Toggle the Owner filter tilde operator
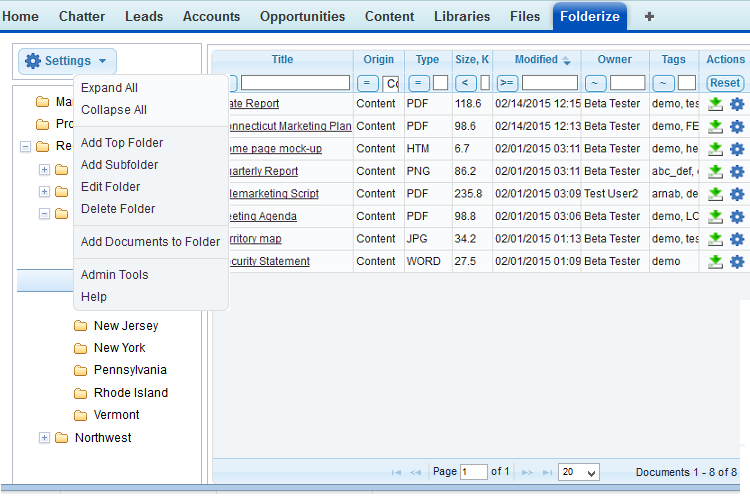This screenshot has height=500, width=750. pos(596,83)
